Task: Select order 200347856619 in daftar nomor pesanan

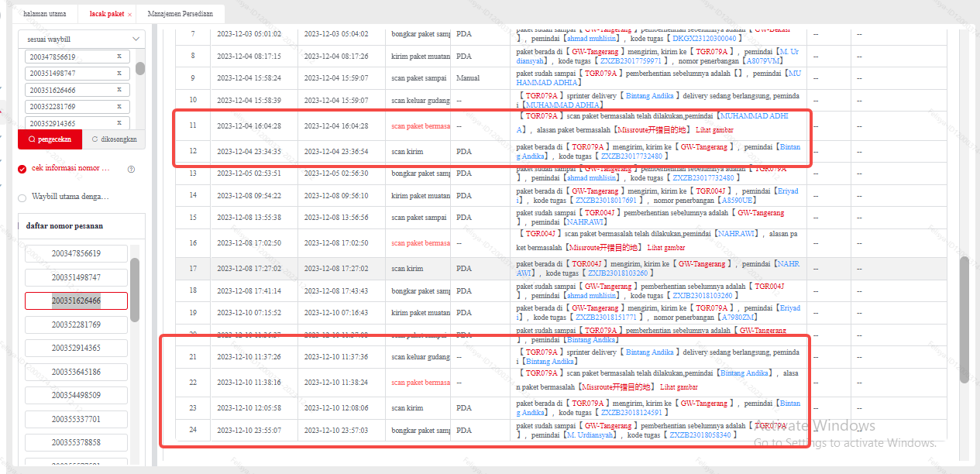Action: 76,253
